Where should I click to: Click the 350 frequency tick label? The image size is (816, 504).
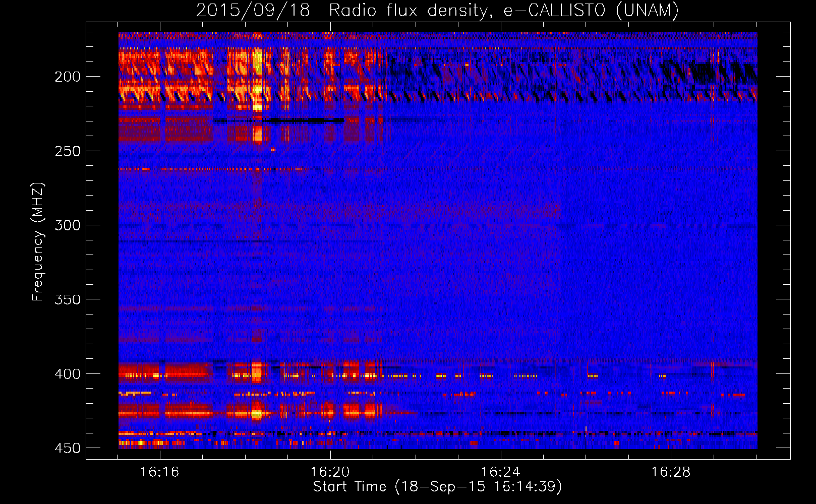[68, 299]
